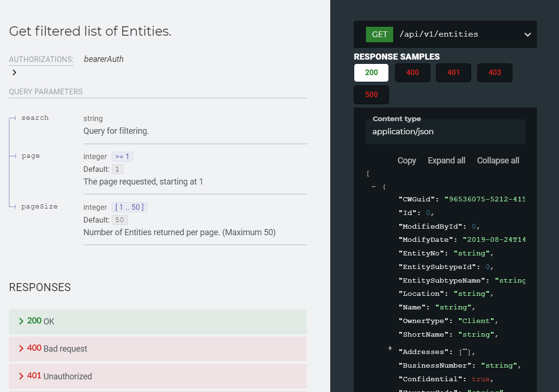This screenshot has height=392, width=559.
Task: Open the GET /api/v1/entities endpoint dropdown
Action: [x=527, y=34]
